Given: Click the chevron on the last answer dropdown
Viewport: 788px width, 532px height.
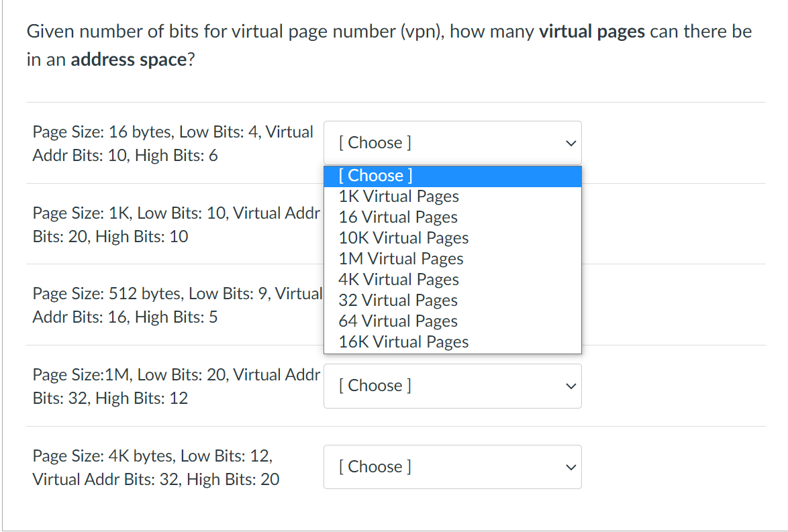Looking at the screenshot, I should tap(570, 467).
